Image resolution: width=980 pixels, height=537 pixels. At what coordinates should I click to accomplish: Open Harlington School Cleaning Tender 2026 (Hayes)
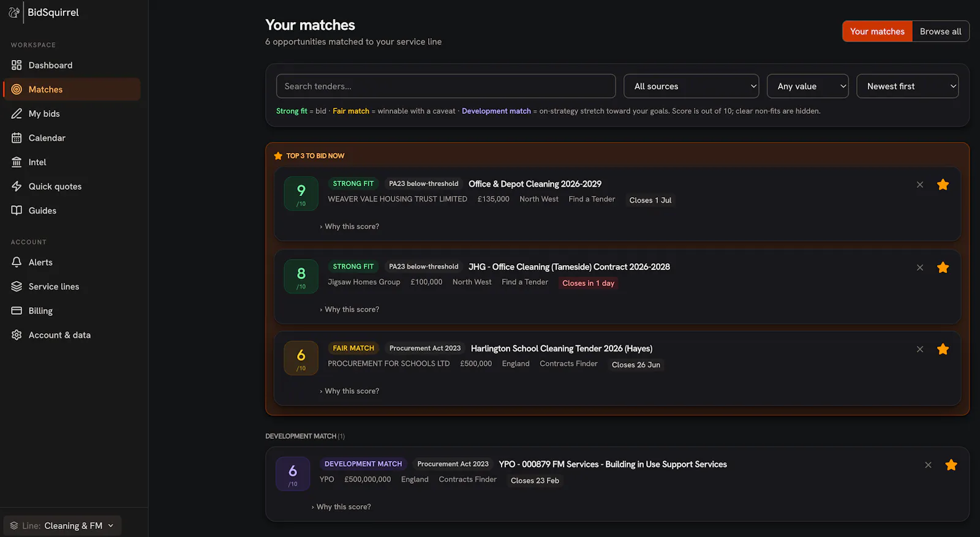click(x=562, y=348)
